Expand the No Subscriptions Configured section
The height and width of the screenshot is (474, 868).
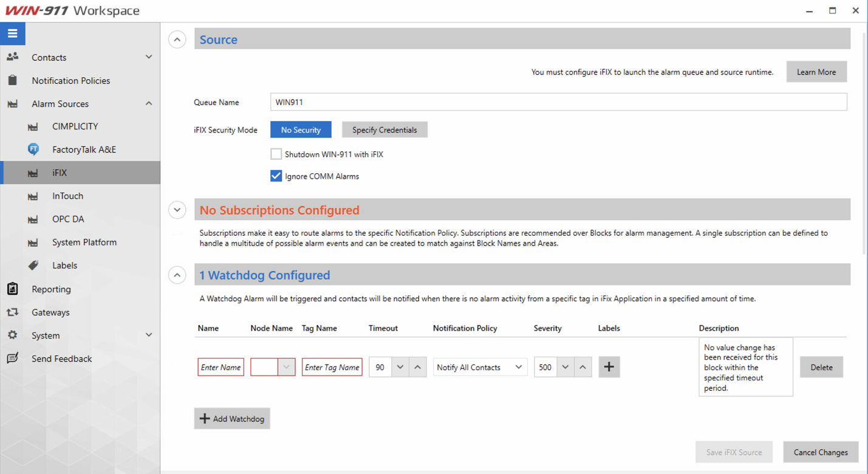tap(177, 210)
